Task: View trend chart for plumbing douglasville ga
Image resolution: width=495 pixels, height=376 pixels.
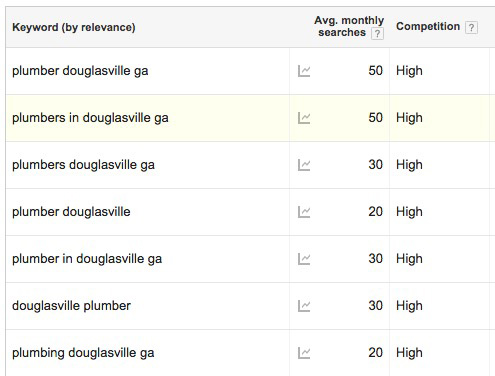Action: pyautogui.click(x=304, y=353)
